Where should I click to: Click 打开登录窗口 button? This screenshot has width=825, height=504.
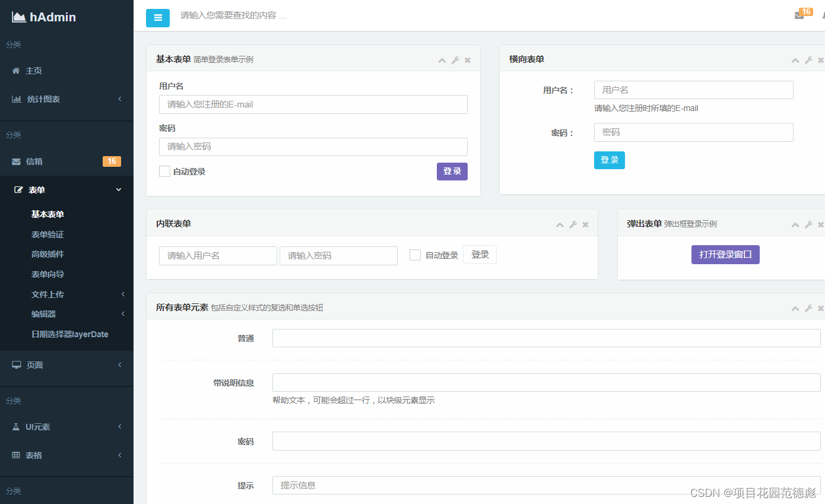point(725,255)
